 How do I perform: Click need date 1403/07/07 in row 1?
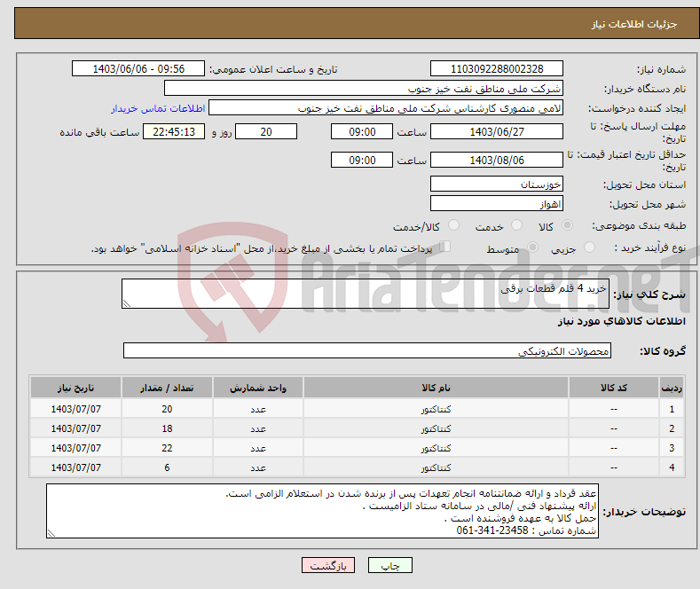[76, 409]
